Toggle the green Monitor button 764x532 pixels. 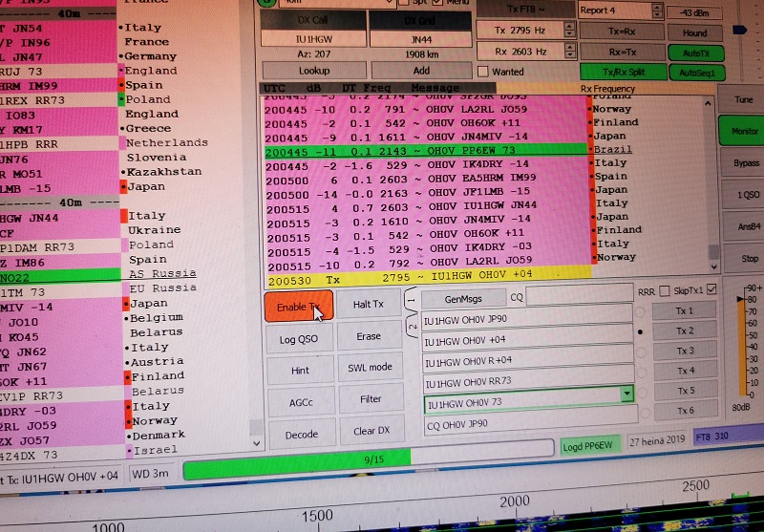pyautogui.click(x=745, y=131)
